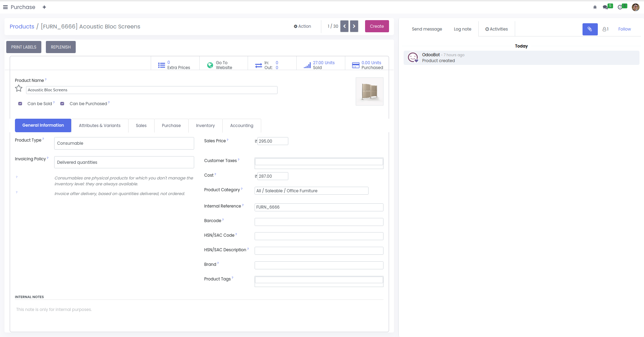Go to previous record with left arrow
Viewport: 644px width, 337px height.
pos(344,26)
